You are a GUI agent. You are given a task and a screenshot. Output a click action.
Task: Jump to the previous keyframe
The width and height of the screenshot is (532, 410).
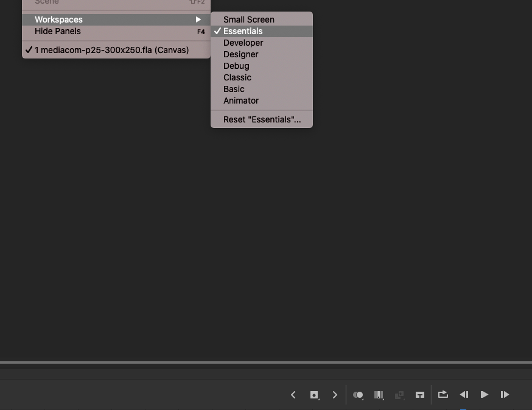pos(293,395)
